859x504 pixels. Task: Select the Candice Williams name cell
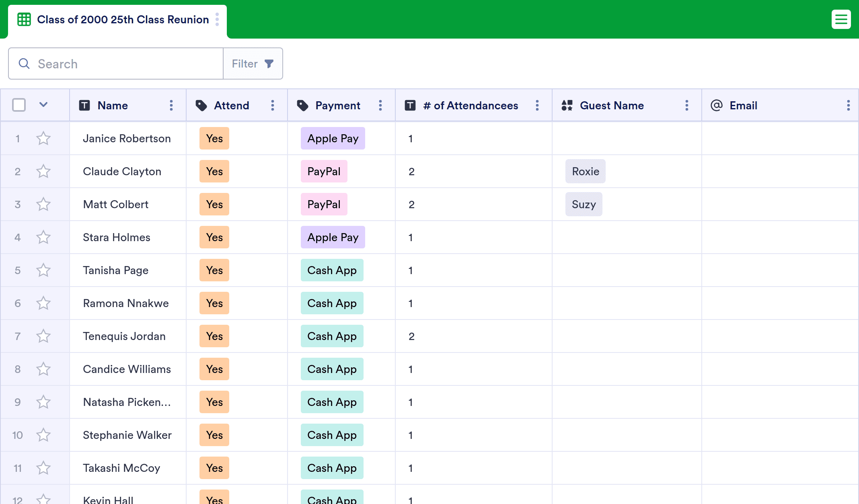pyautogui.click(x=128, y=369)
